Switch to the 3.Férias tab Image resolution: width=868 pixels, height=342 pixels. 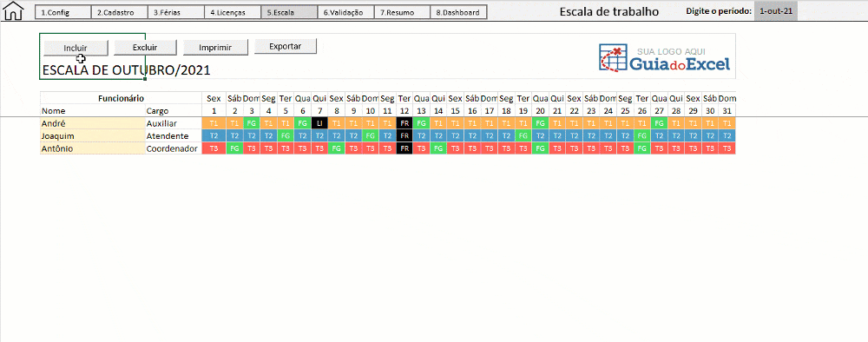tap(176, 12)
